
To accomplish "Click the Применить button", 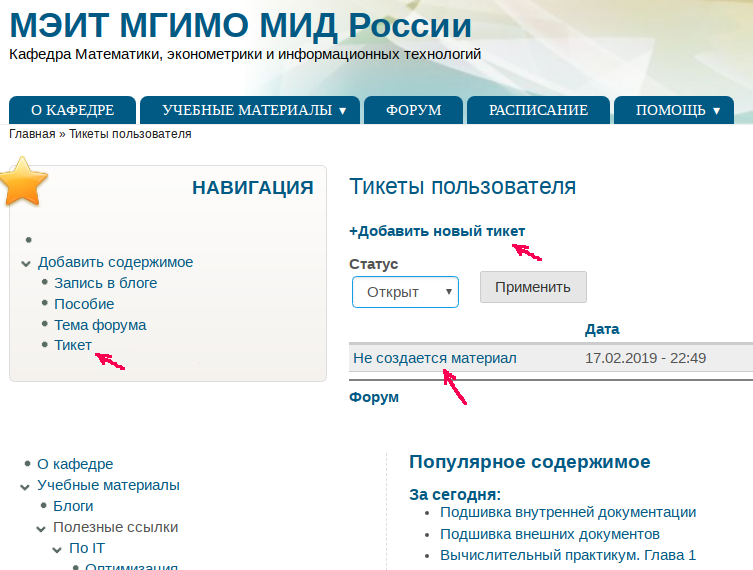I will [x=533, y=287].
